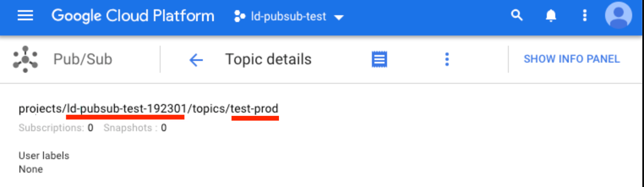Screen dimensions: 644x187
Task: Go back using the blue arrow
Action: (196, 60)
